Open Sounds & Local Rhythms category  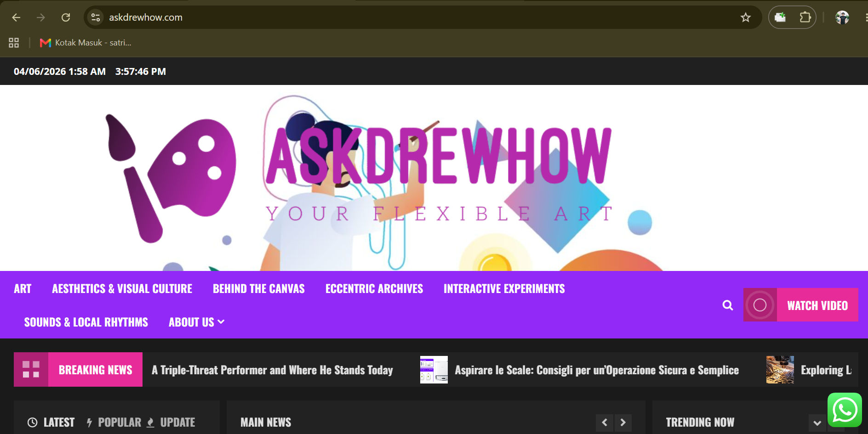(86, 322)
